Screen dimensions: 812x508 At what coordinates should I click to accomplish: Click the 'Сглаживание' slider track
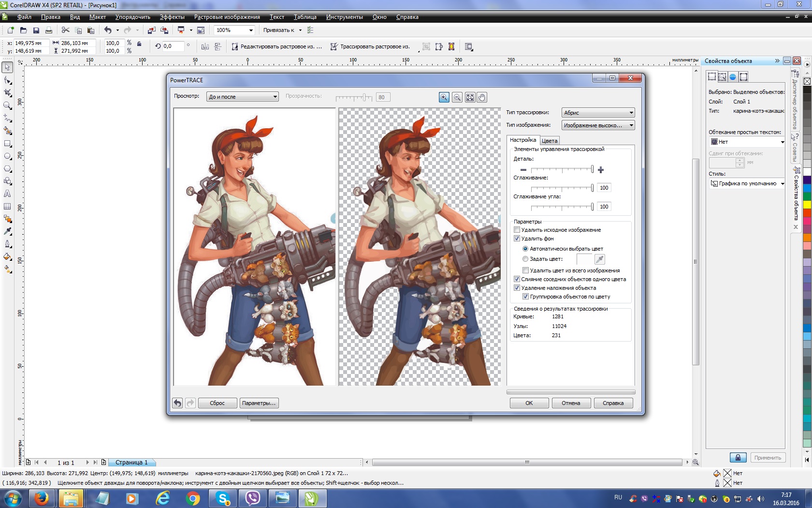click(562, 188)
